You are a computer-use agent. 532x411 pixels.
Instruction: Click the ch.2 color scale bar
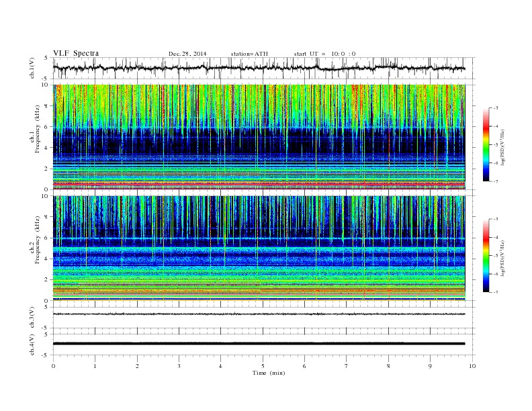pos(486,255)
